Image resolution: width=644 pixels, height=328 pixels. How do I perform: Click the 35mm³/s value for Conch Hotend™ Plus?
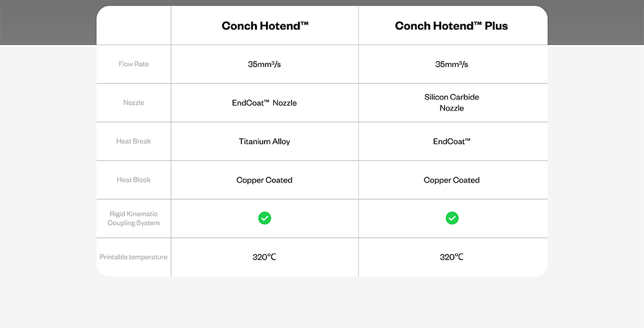click(x=451, y=64)
